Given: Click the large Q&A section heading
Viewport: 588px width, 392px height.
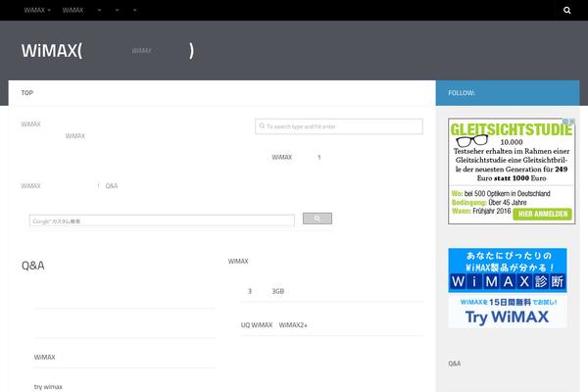Looking at the screenshot, I should tap(33, 266).
